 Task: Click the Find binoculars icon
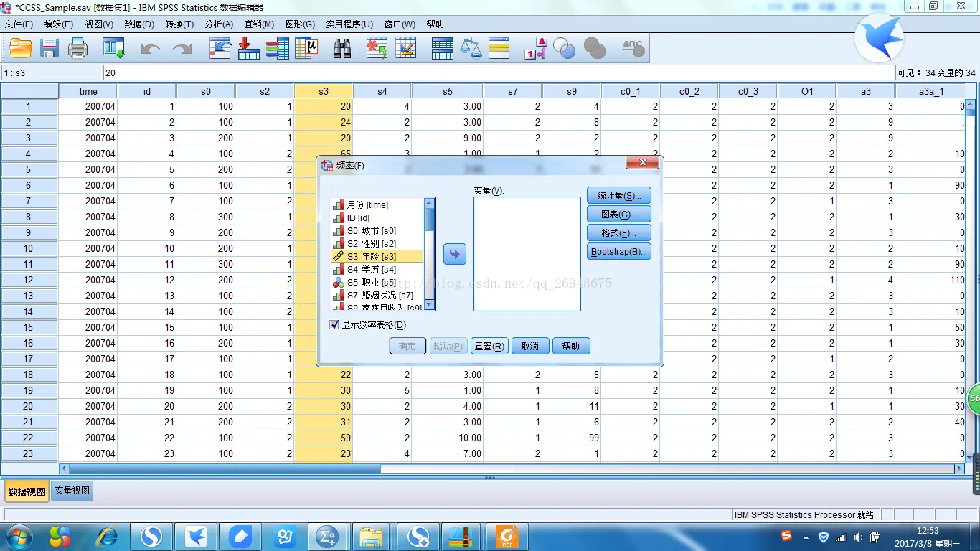tap(342, 48)
